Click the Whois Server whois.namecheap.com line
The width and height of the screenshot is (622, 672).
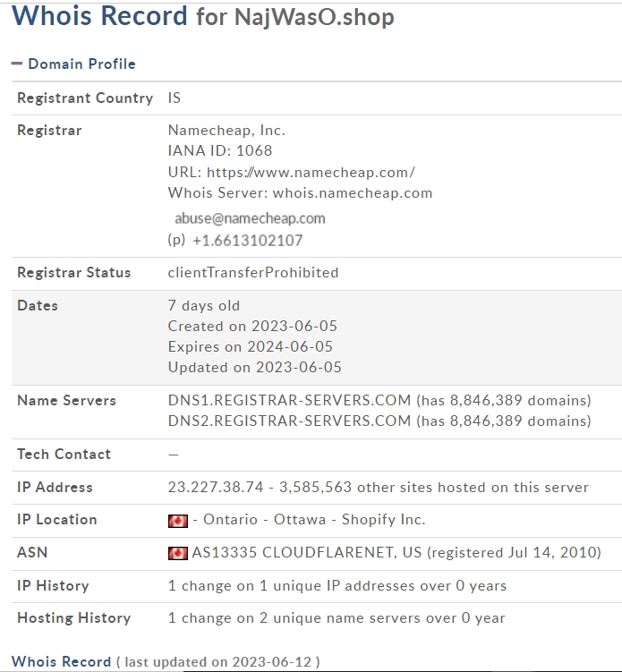[300, 193]
